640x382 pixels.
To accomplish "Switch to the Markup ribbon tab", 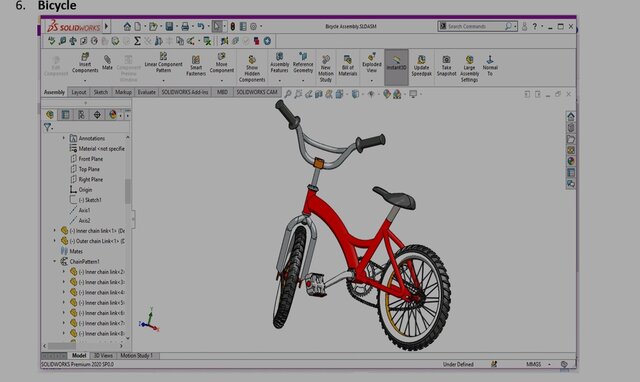I will tap(123, 92).
